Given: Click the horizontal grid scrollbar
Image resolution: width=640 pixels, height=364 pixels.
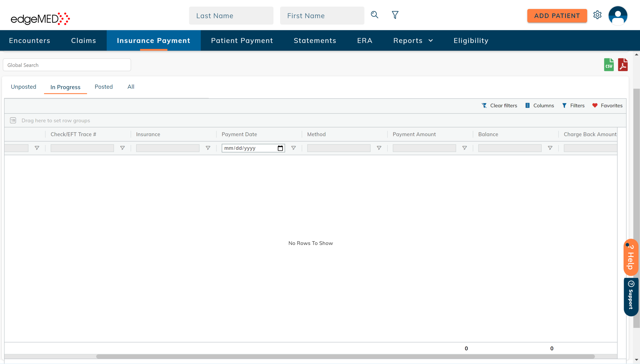Looking at the screenshot, I should pyautogui.click(x=345, y=357).
